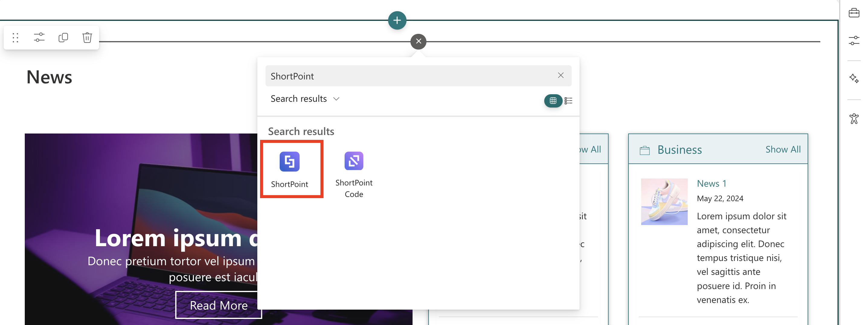Click the News heading text
868x325 pixels.
tap(49, 77)
